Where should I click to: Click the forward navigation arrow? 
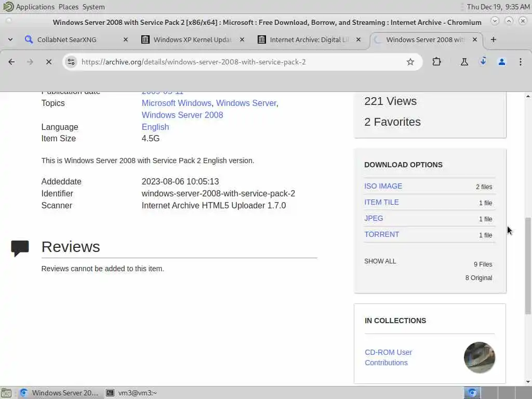pos(30,62)
